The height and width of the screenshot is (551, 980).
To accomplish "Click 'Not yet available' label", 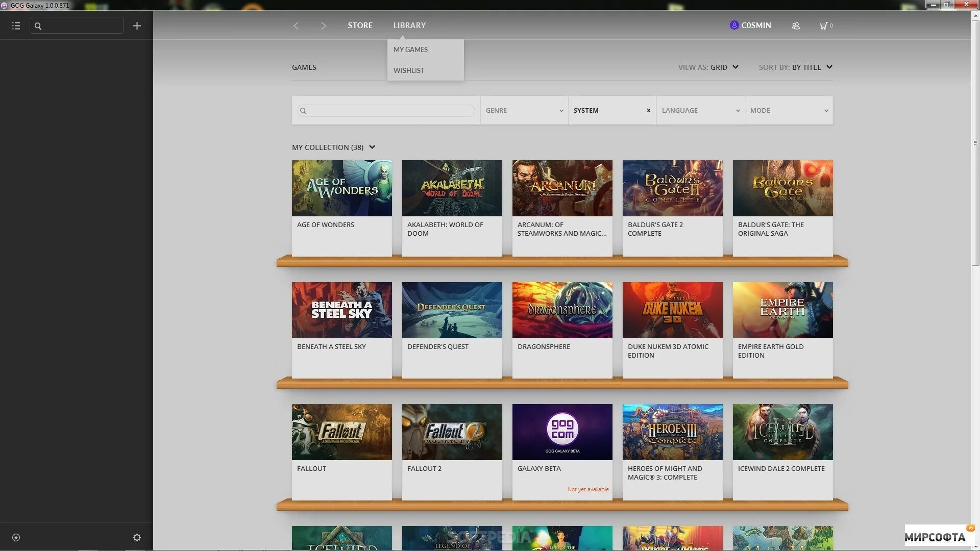I will [x=588, y=489].
